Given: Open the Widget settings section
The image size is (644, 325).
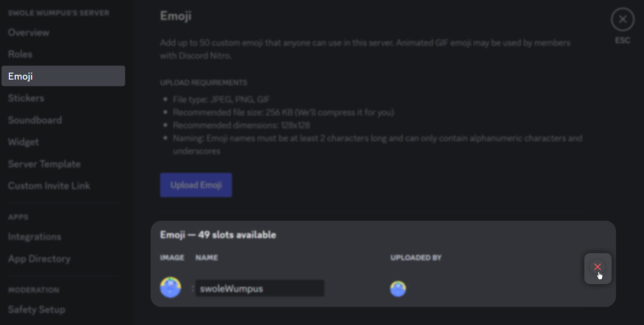Looking at the screenshot, I should pos(23,141).
